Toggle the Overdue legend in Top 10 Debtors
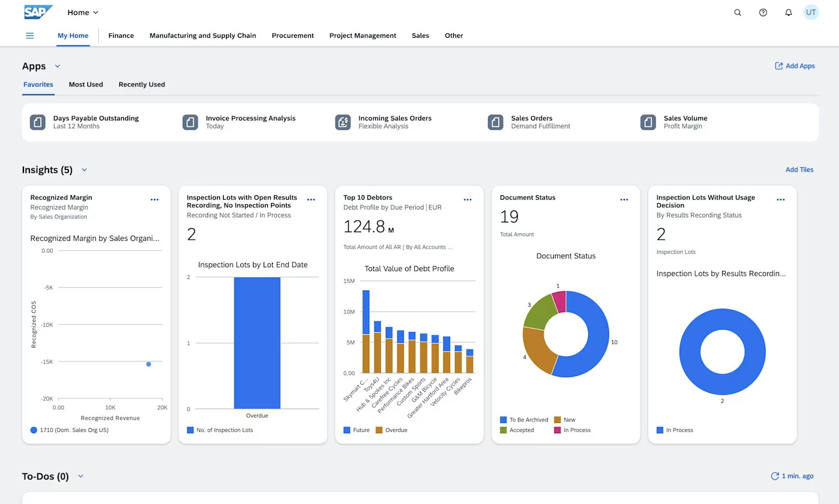The width and height of the screenshot is (839, 504). 391,430
